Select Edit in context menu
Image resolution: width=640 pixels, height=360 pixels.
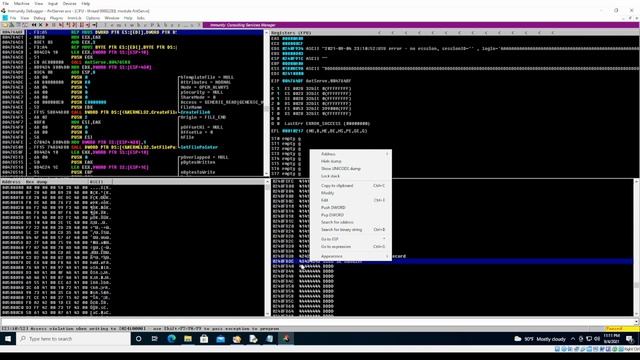[x=351, y=200]
